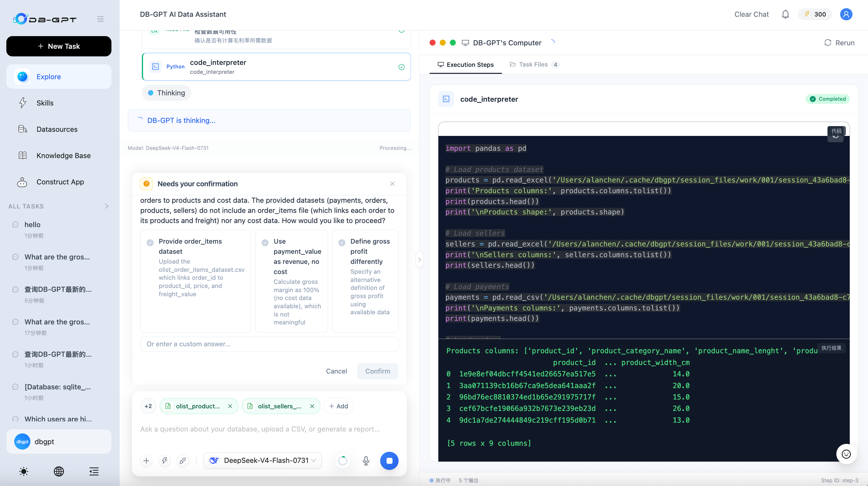Viewport: 868px width, 486px height.
Task: Open the user profile avatar
Action: (846, 14)
